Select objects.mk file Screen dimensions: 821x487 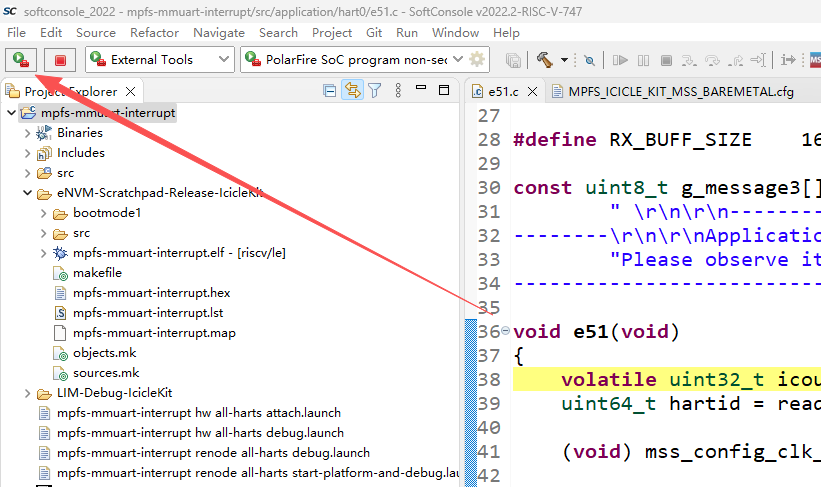tap(105, 353)
